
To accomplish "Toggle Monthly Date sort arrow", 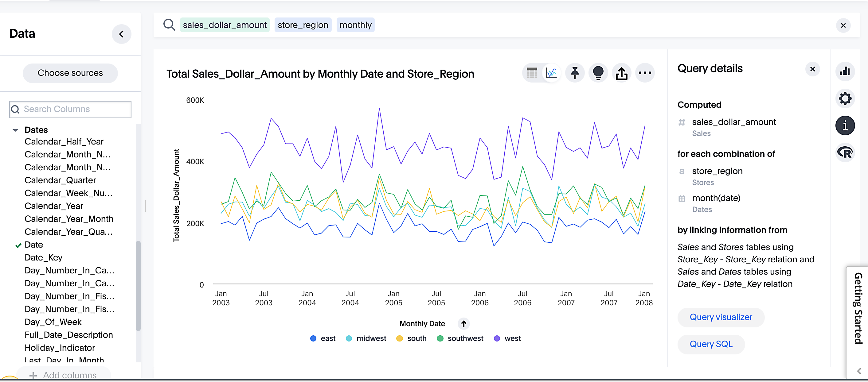I will tap(464, 323).
